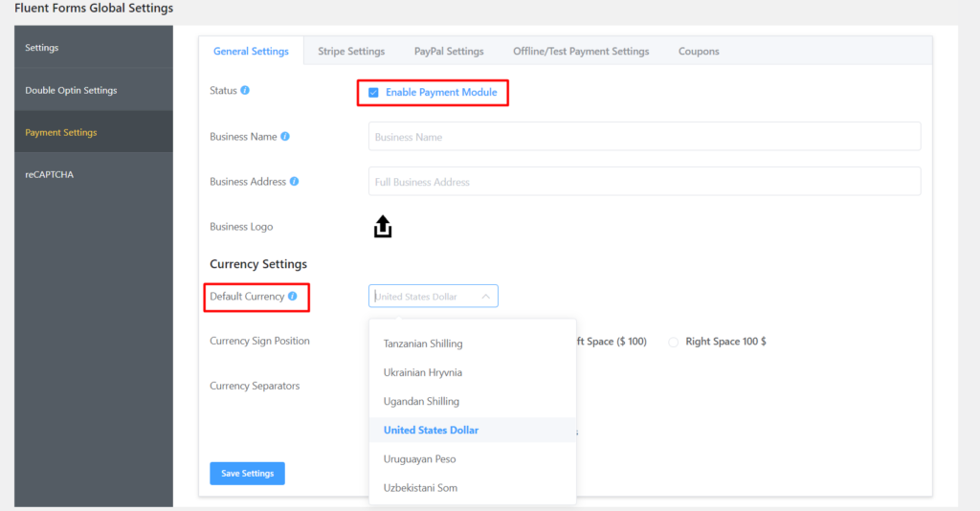Open the PayPal Settings tab
Image resolution: width=980 pixels, height=511 pixels.
(449, 52)
